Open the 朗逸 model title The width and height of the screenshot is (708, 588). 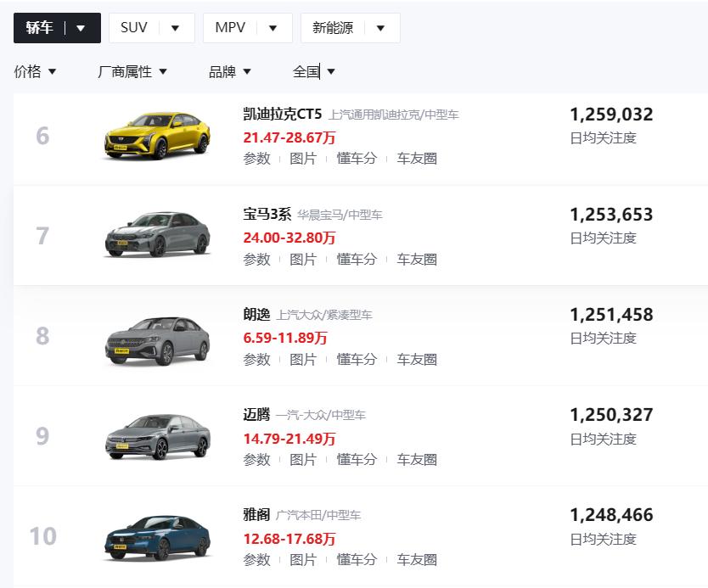click(x=256, y=314)
